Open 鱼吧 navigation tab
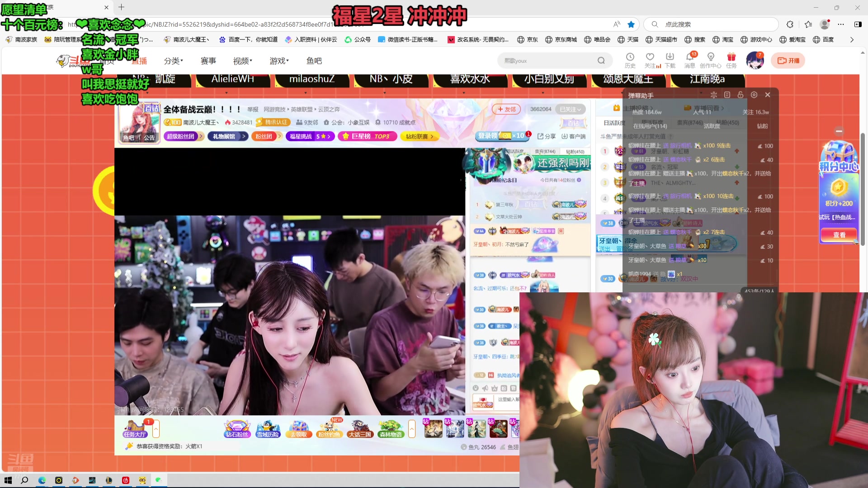The image size is (868, 488). 314,61
